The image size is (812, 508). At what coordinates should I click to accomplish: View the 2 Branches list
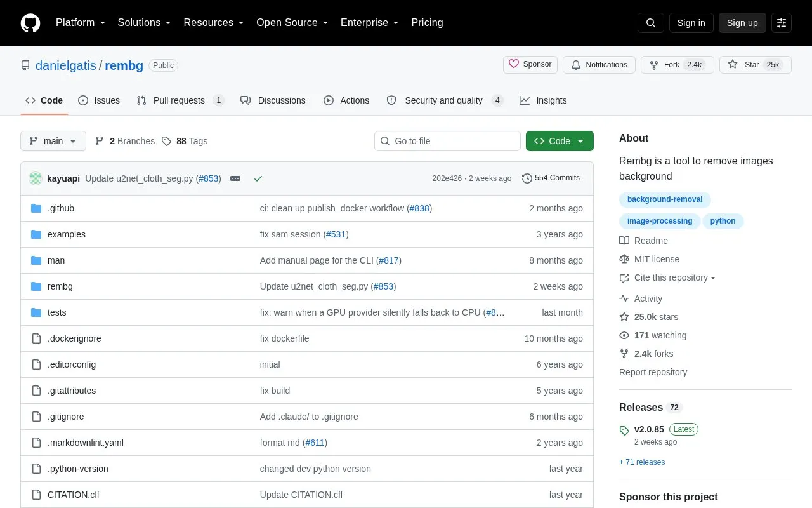(x=125, y=141)
